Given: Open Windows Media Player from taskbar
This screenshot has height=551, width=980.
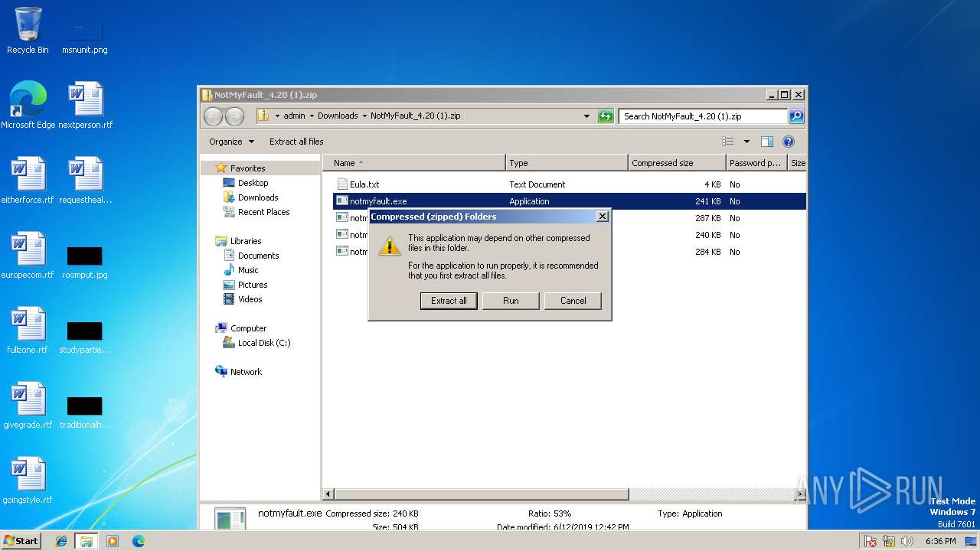Looking at the screenshot, I should (x=113, y=541).
